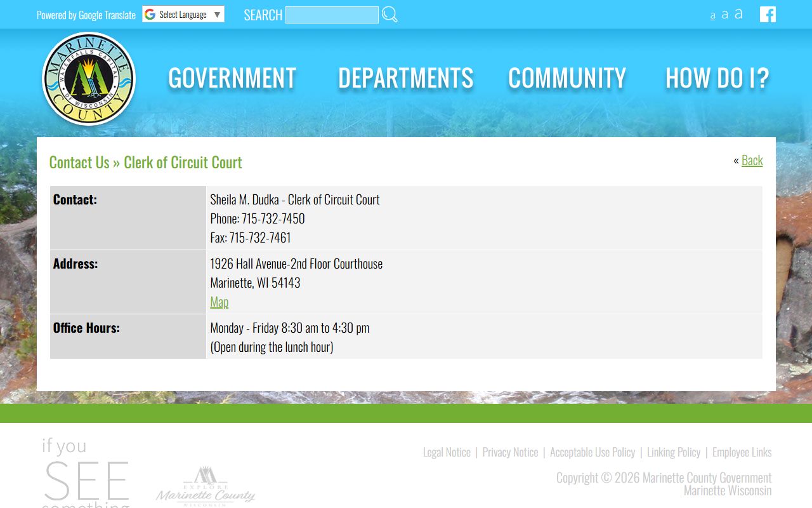Select the medium font size 'a'
The width and height of the screenshot is (812, 508).
tap(725, 15)
